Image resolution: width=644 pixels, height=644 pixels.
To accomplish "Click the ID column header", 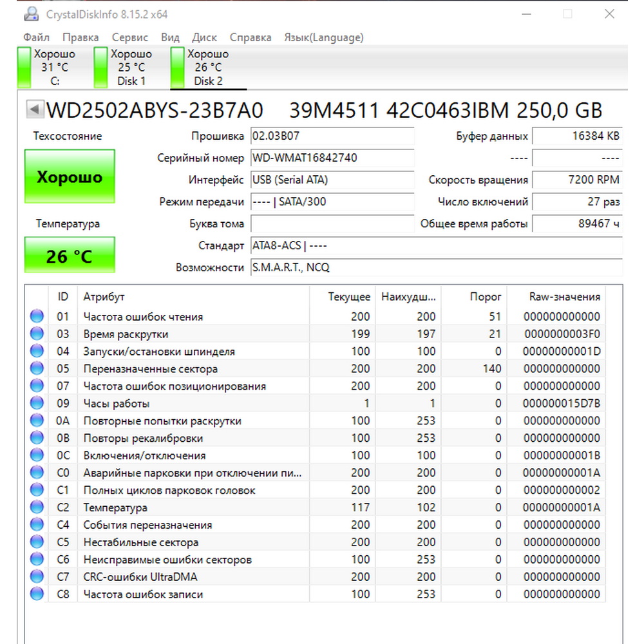I will (63, 296).
